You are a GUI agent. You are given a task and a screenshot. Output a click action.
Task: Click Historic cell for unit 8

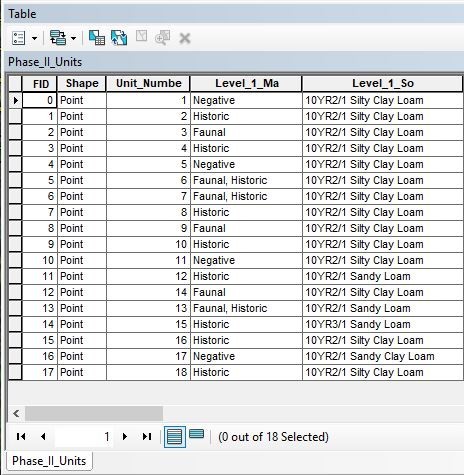pyautogui.click(x=246, y=212)
